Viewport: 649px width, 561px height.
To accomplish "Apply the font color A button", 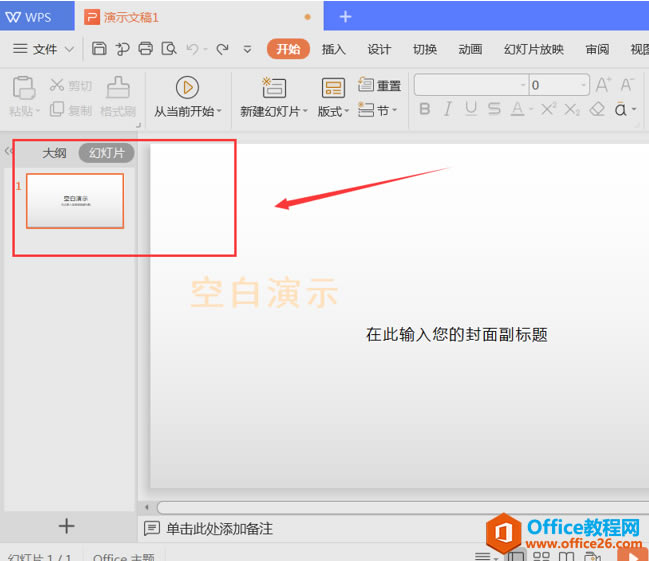I will pos(517,109).
